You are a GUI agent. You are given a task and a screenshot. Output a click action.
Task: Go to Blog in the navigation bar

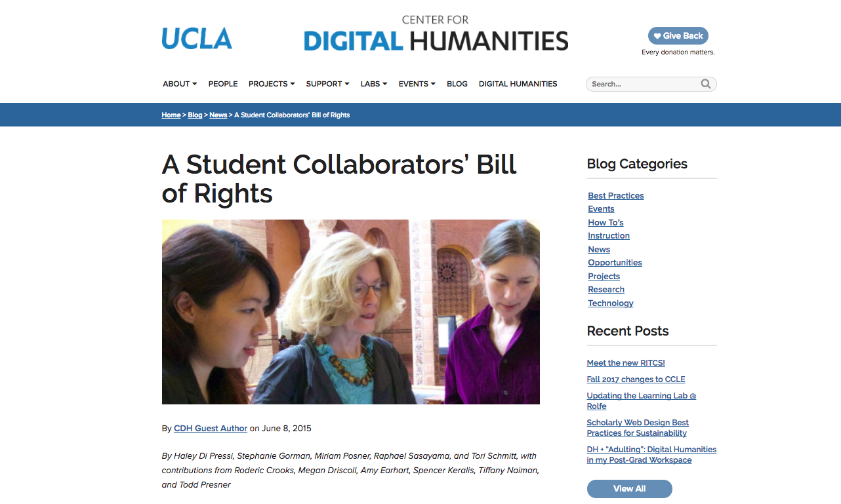point(457,84)
